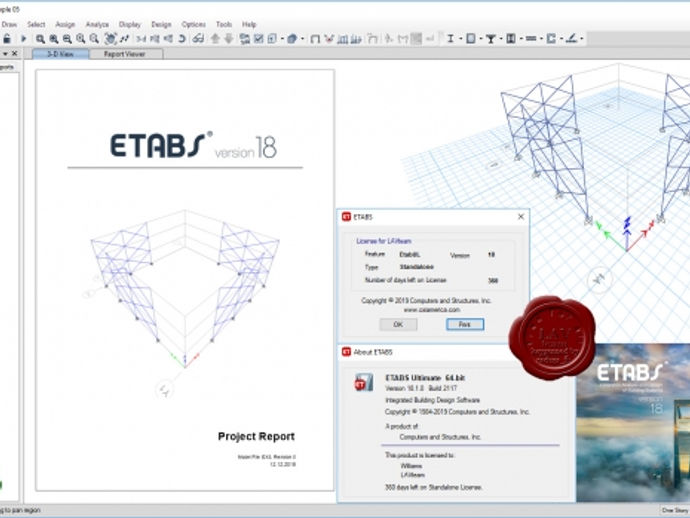Open dropdown arrow after slanted-line design icon
The height and width of the screenshot is (518, 690).
(582, 39)
